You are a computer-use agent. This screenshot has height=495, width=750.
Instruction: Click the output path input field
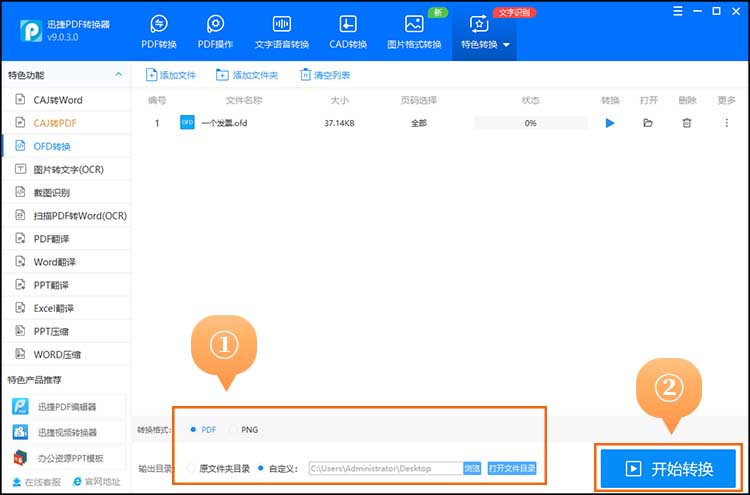pyautogui.click(x=386, y=468)
